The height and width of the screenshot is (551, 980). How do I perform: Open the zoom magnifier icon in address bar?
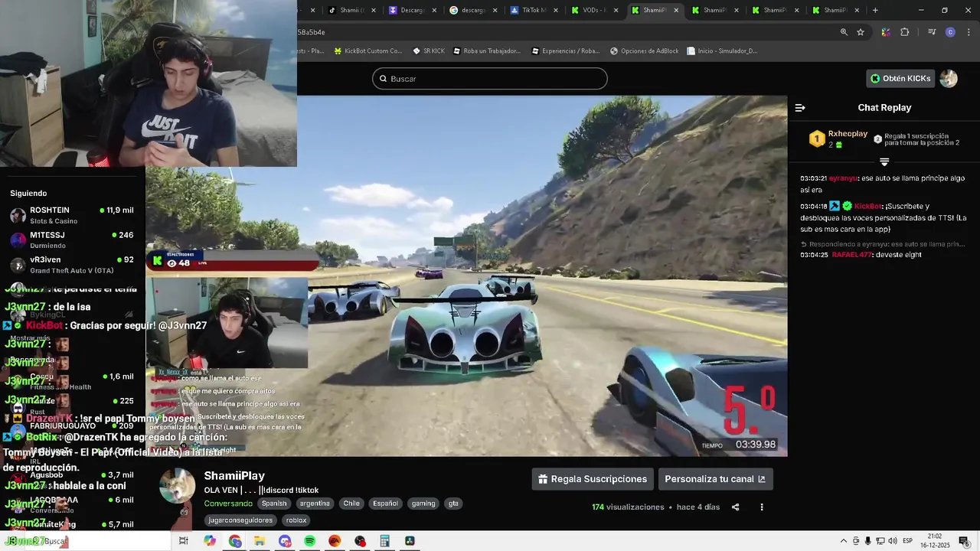(844, 32)
